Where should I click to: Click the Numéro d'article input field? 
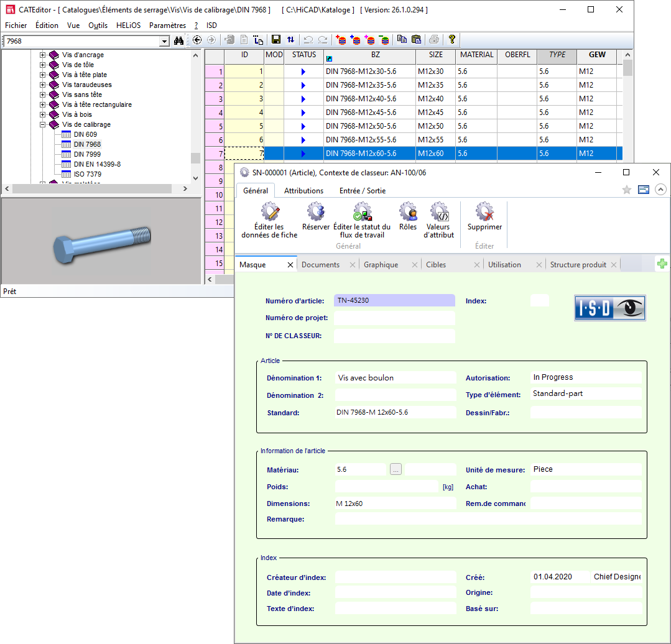pos(394,301)
